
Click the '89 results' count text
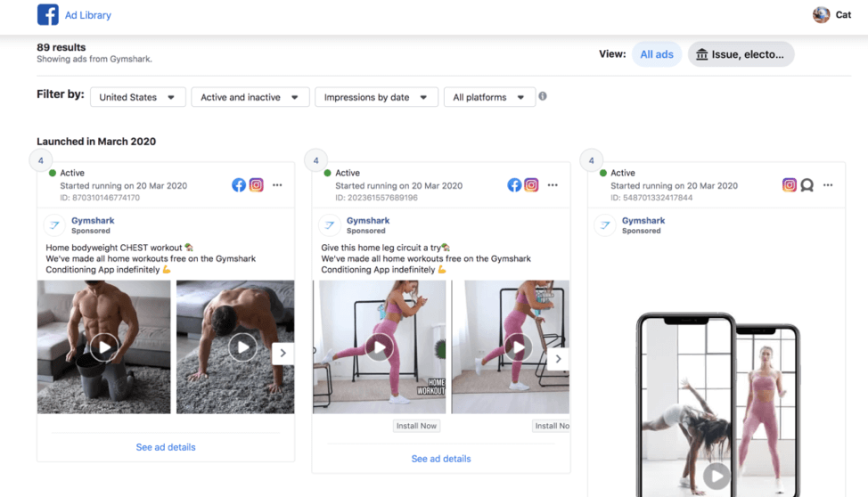61,47
